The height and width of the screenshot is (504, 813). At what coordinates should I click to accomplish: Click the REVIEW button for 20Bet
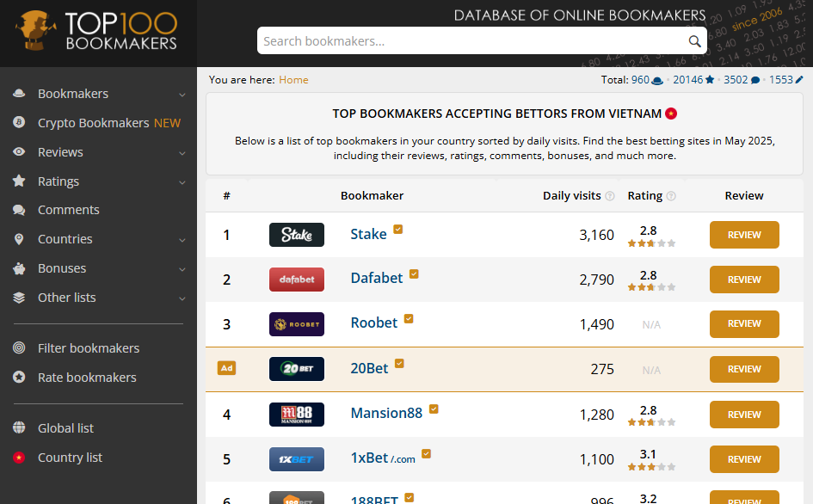(x=744, y=369)
